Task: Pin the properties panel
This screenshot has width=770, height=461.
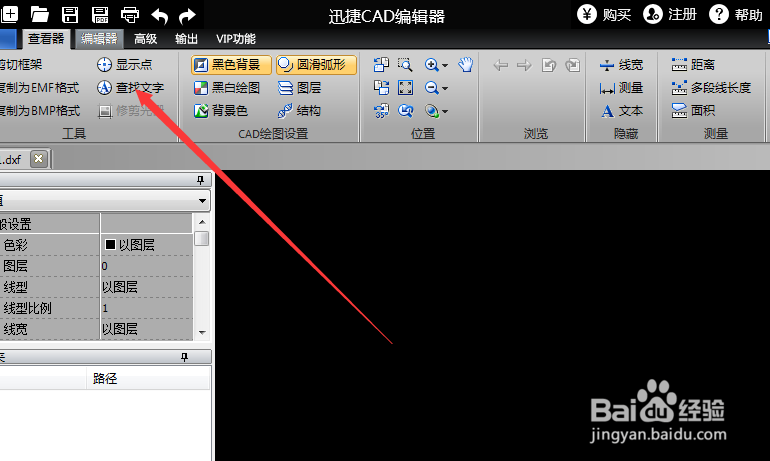Action: [200, 180]
